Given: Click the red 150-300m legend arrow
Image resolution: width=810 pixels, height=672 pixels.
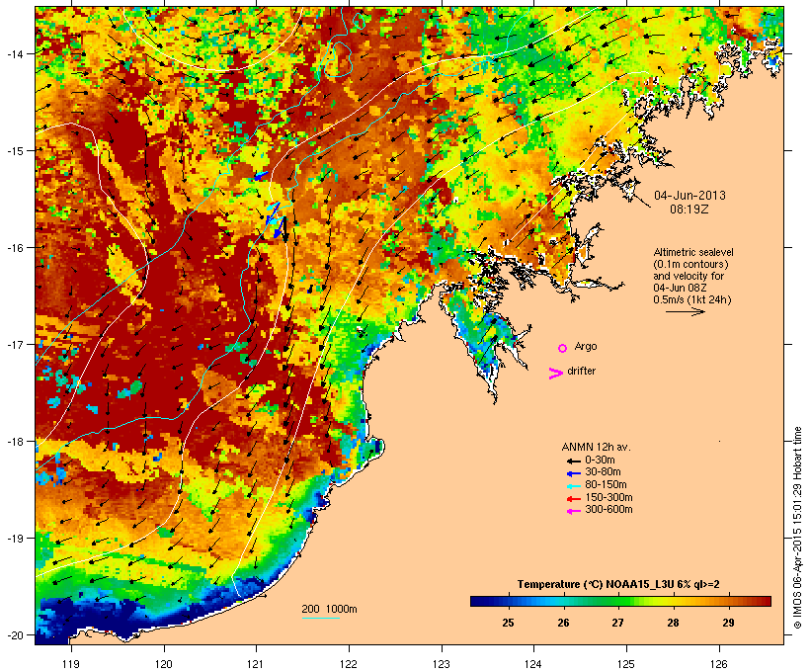Looking at the screenshot, I should pos(573,499).
